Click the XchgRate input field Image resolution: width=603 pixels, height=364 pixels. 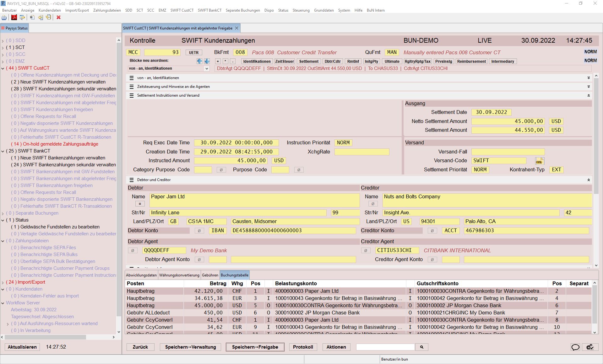coord(362,152)
